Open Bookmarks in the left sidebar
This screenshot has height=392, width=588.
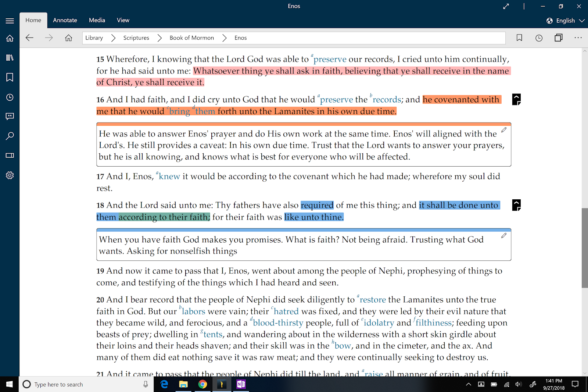(x=10, y=77)
